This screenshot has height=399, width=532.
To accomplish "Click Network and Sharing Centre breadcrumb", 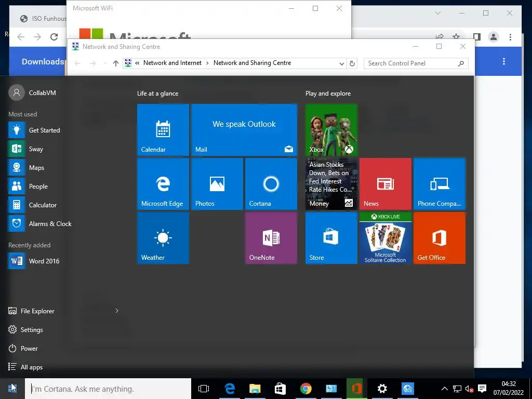I will [x=252, y=63].
